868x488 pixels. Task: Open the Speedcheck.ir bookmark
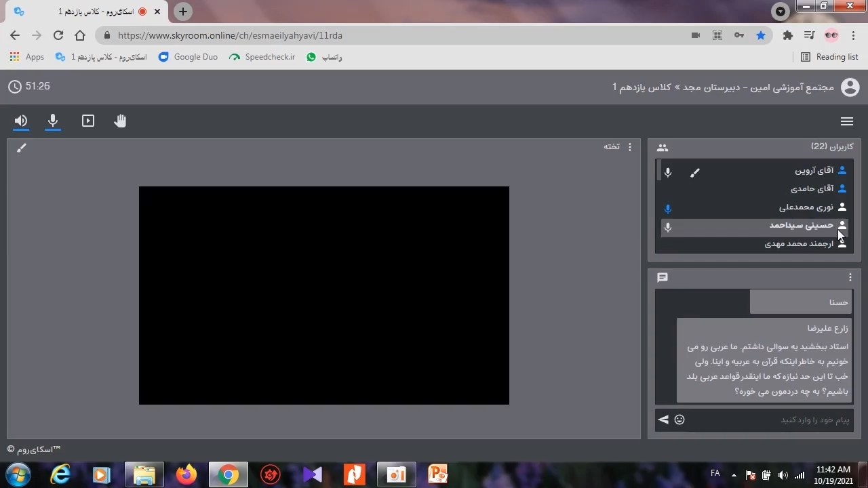click(x=262, y=57)
